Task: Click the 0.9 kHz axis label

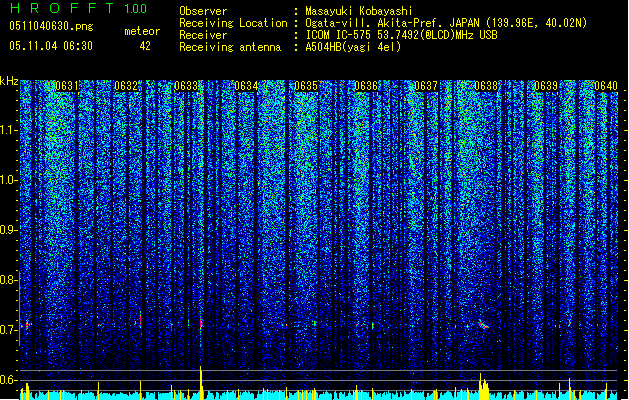Action: click(x=8, y=230)
